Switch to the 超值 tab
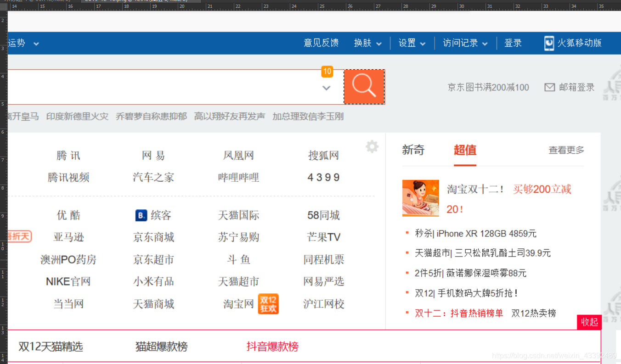The image size is (621, 364). 465,150
